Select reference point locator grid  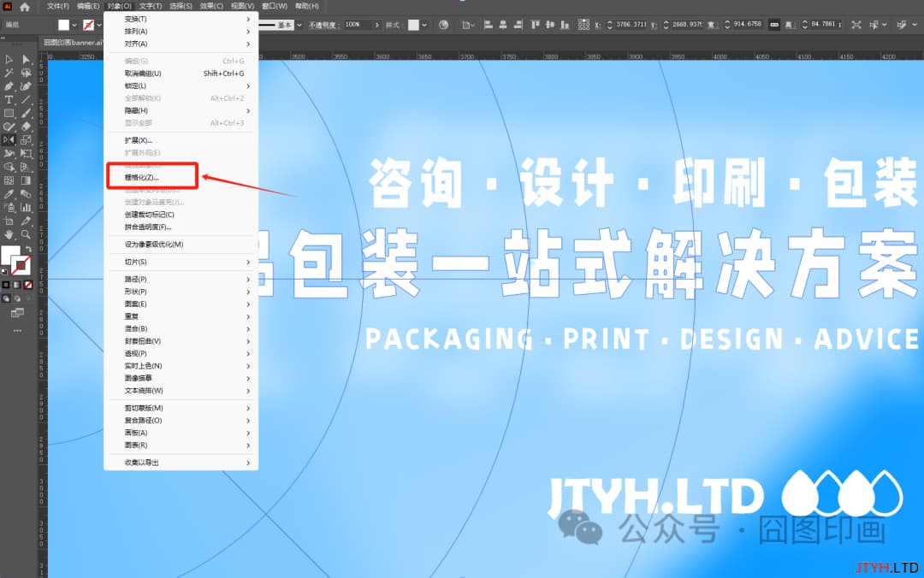coord(583,25)
